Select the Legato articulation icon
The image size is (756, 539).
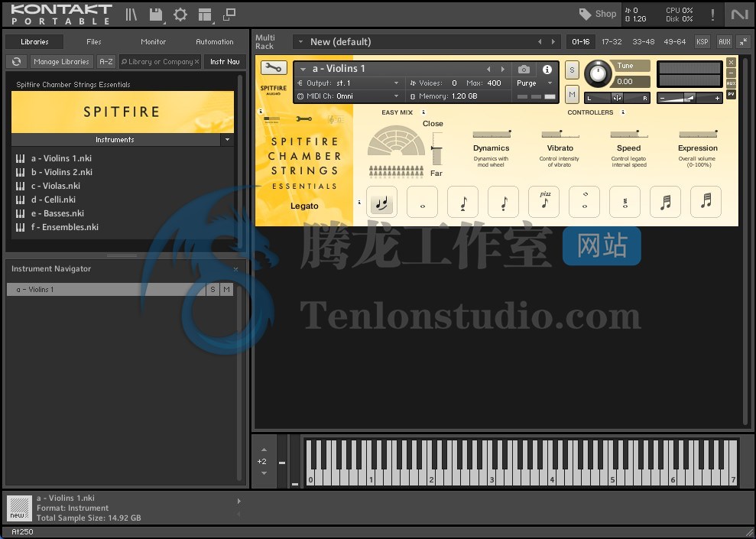(x=381, y=202)
